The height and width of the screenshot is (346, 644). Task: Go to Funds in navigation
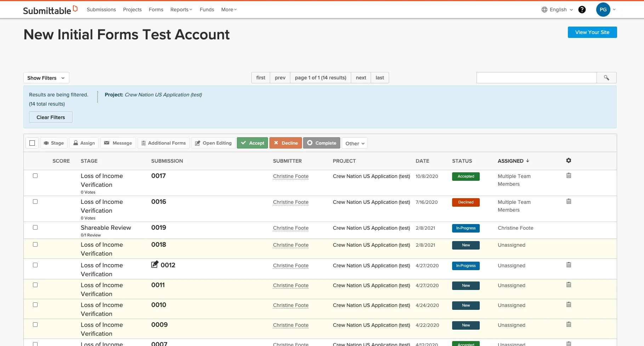pos(207,10)
